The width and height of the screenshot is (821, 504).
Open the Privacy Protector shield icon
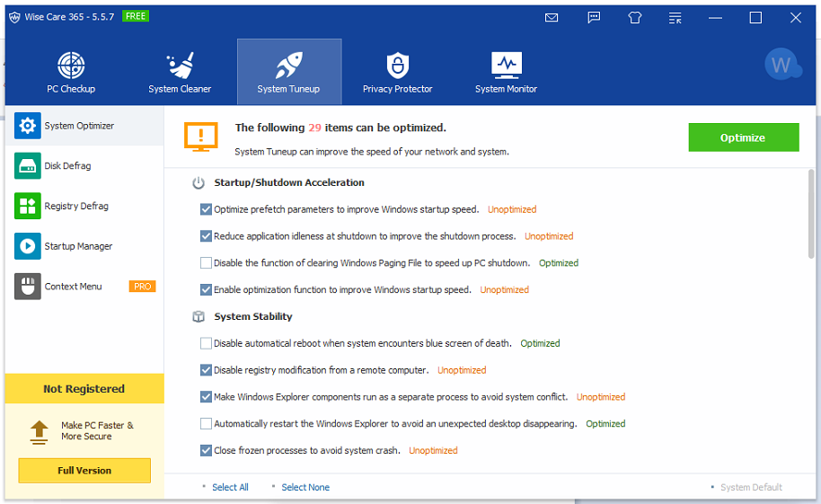pyautogui.click(x=397, y=65)
